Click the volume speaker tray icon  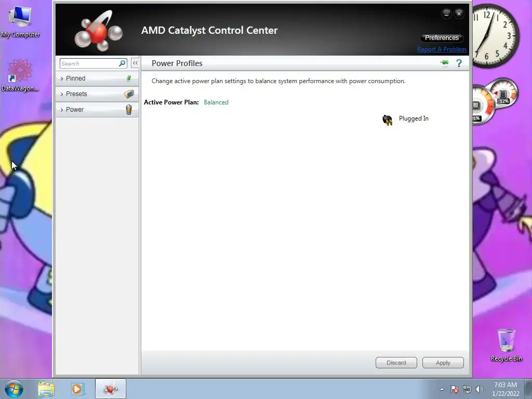[480, 389]
